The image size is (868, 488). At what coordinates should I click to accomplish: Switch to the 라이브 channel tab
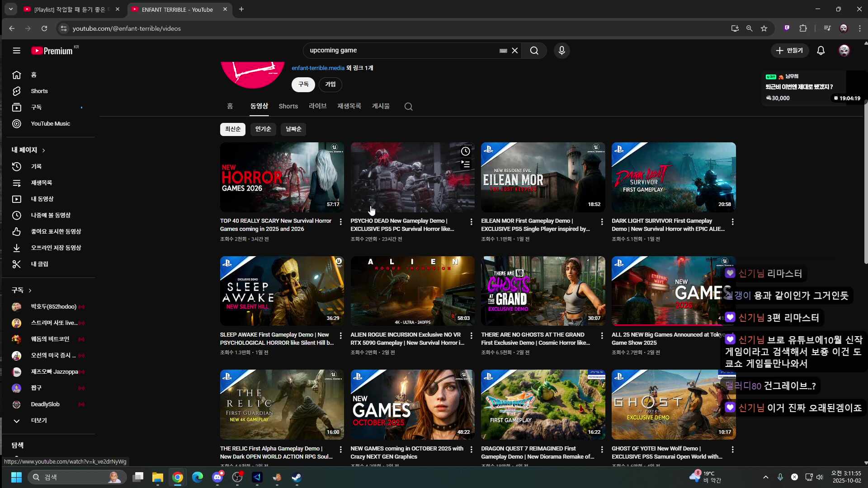[x=317, y=106]
